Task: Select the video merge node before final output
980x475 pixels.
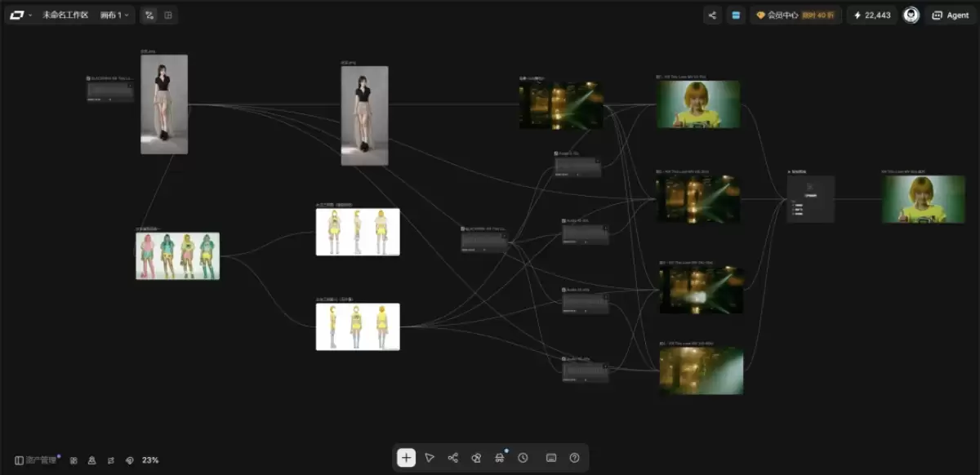Action: (x=810, y=199)
